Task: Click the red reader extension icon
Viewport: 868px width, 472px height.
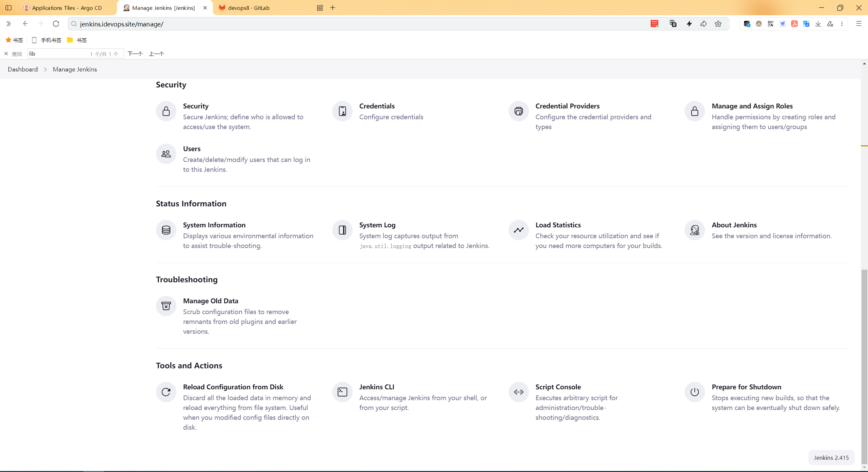Action: 654,24
